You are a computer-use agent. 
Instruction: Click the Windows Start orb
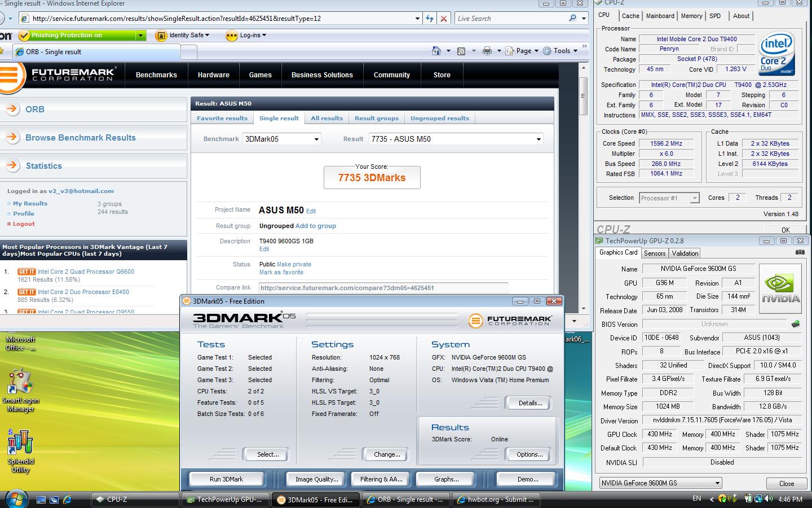(15, 498)
